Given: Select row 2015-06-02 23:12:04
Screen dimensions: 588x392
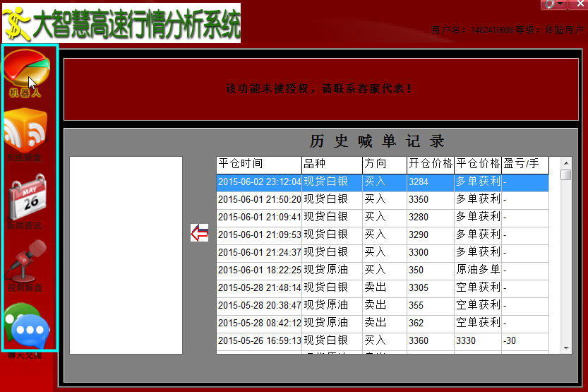Looking at the screenshot, I should pos(383,182).
